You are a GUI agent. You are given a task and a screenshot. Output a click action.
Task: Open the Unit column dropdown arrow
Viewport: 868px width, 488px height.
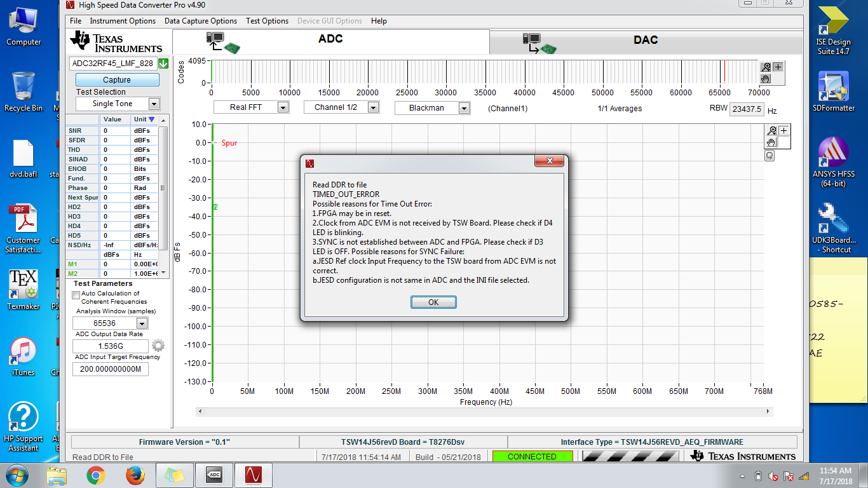pos(151,119)
